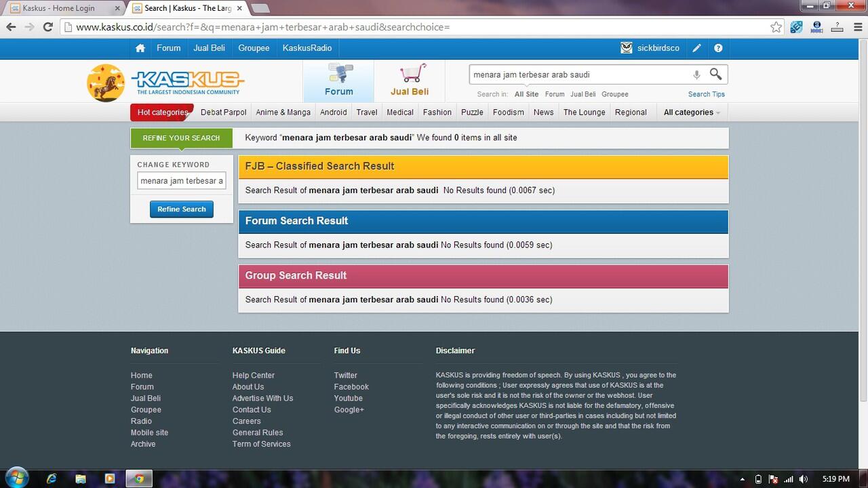Launch Internet Explorer from taskbar

(x=52, y=479)
